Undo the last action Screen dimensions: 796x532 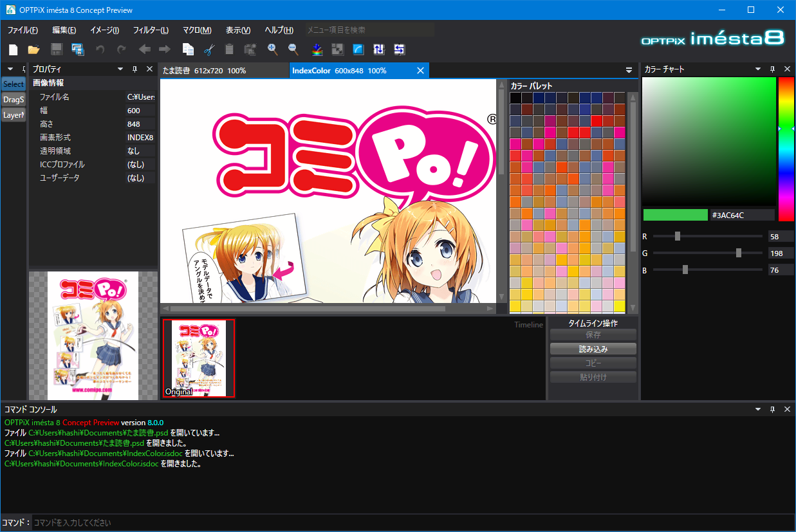pos(100,50)
